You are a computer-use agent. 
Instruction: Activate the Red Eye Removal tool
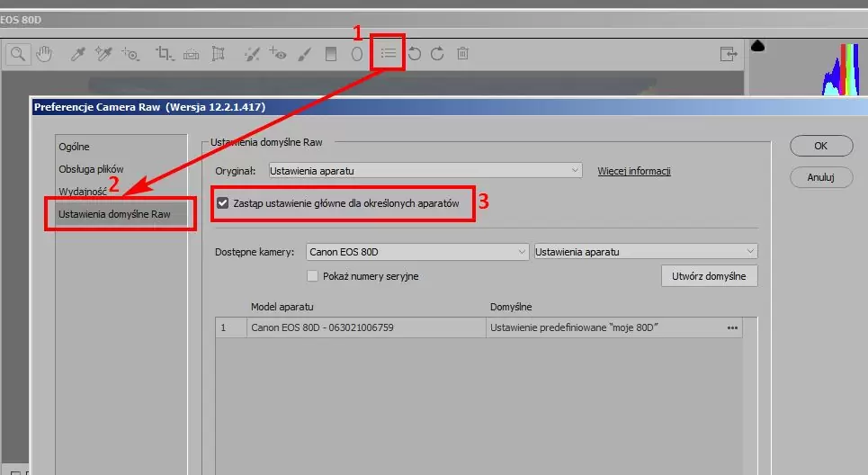[x=276, y=54]
